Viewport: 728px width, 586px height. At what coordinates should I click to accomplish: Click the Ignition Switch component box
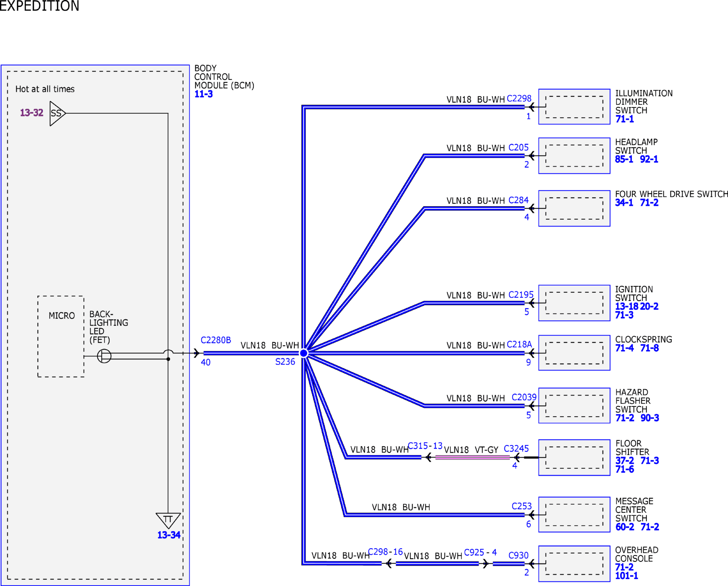click(x=574, y=303)
